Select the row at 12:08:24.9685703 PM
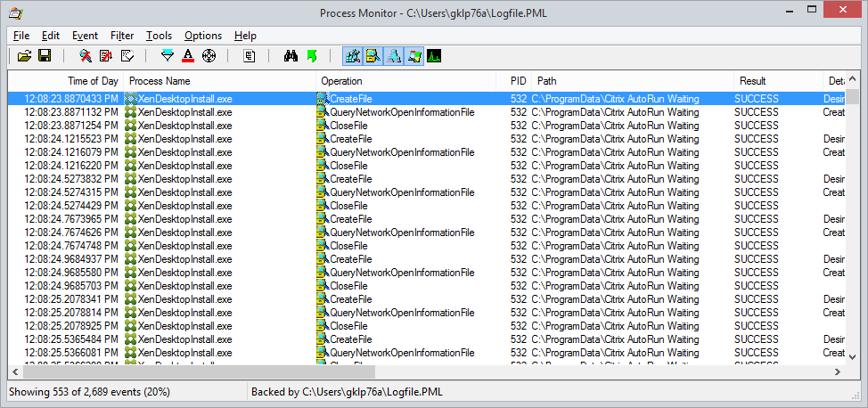 tap(427, 286)
